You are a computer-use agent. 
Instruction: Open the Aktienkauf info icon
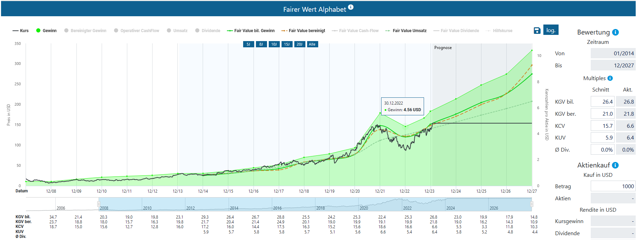coord(615,165)
